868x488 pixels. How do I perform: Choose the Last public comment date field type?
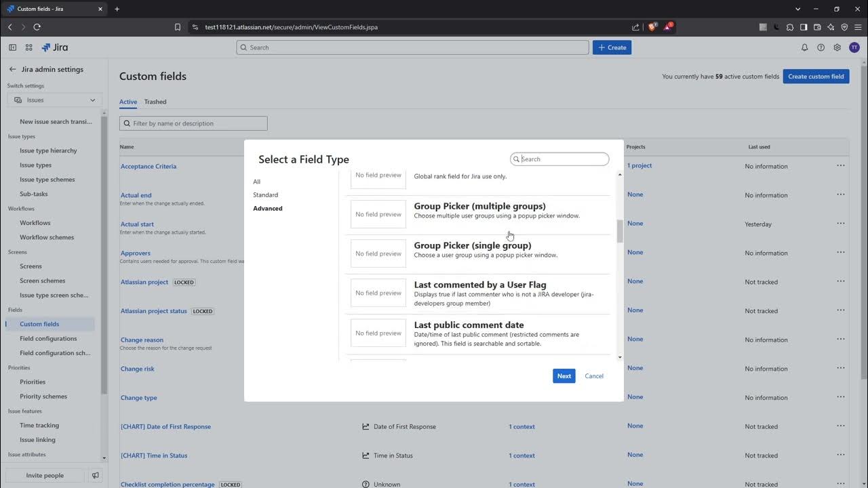(x=469, y=325)
